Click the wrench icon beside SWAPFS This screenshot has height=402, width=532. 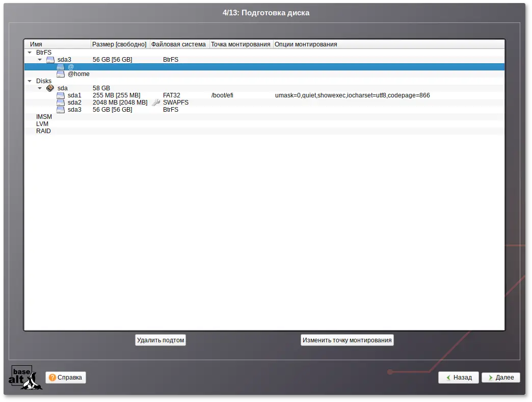(156, 102)
